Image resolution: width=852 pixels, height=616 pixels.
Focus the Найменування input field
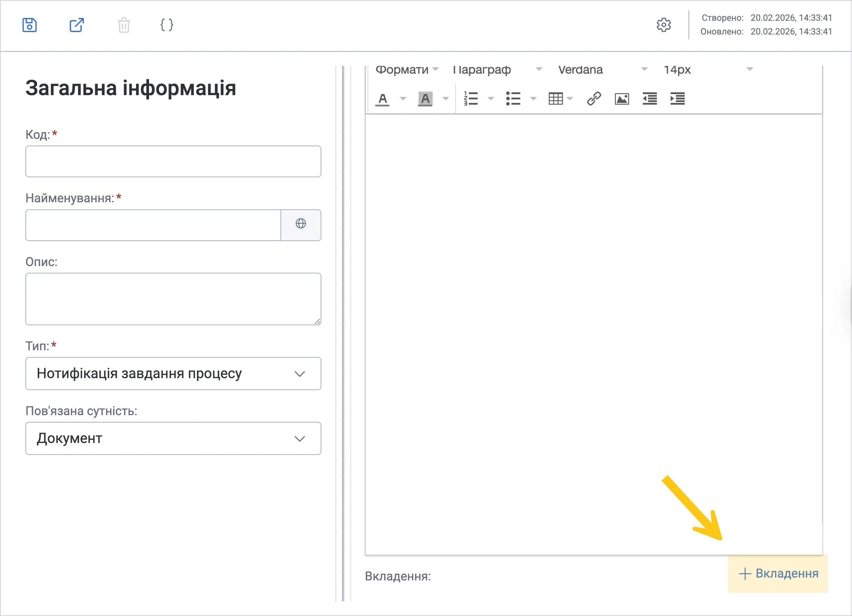pos(153,226)
